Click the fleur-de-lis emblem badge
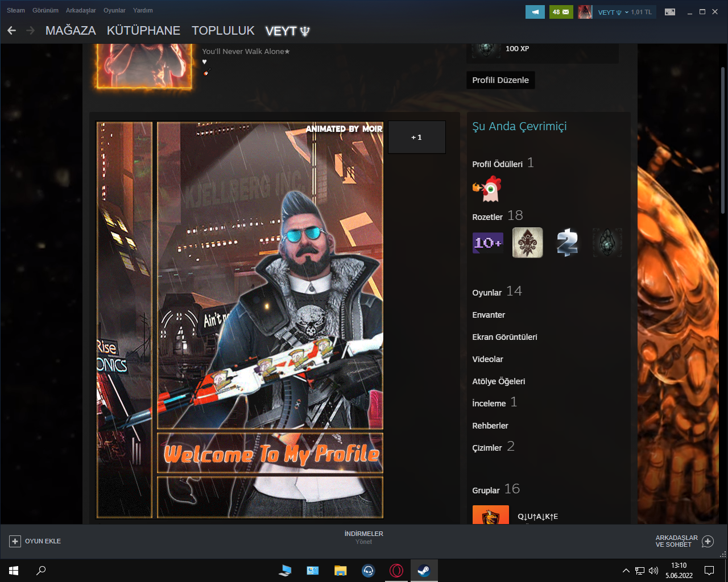 tap(527, 243)
